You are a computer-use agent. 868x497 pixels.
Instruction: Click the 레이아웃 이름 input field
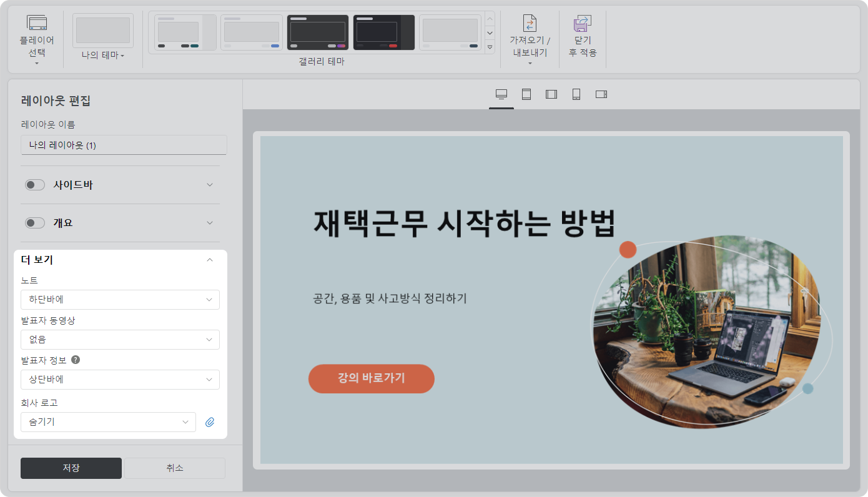pyautogui.click(x=124, y=145)
